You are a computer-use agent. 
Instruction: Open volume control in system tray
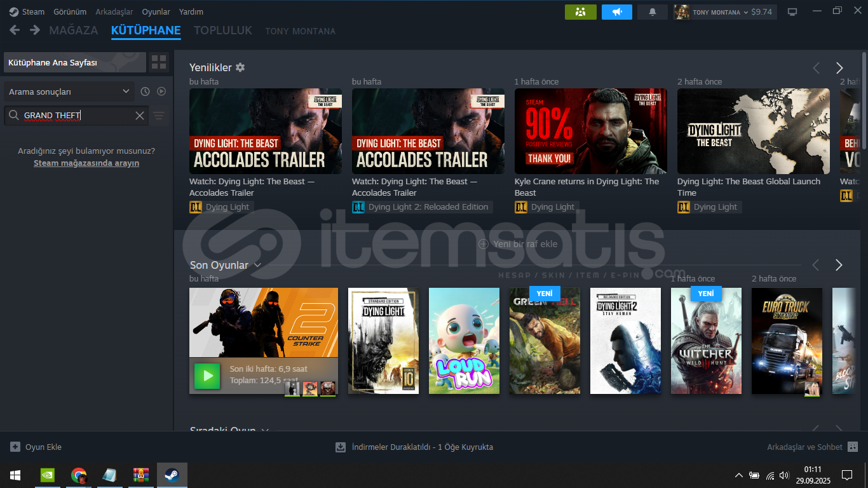pyautogui.click(x=784, y=475)
